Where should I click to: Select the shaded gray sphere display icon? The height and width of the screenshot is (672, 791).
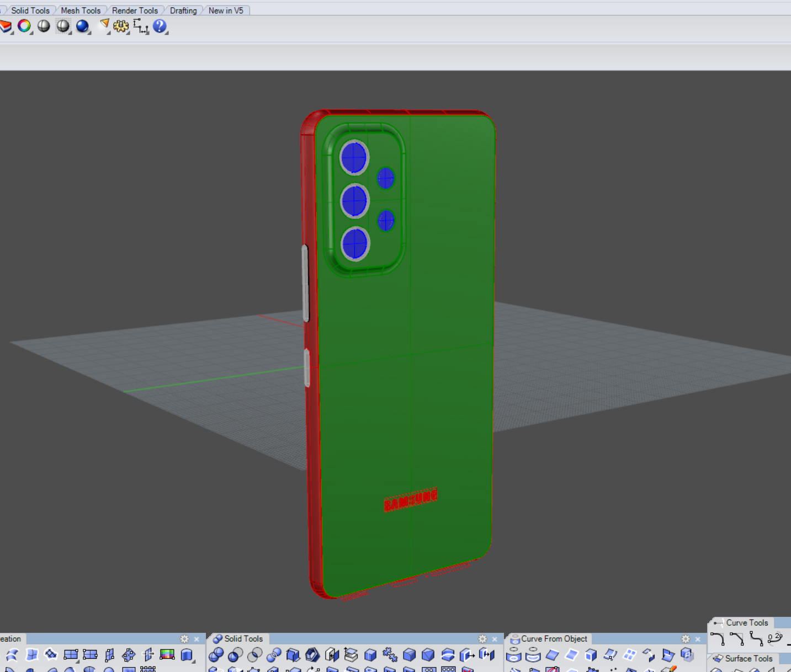click(44, 26)
